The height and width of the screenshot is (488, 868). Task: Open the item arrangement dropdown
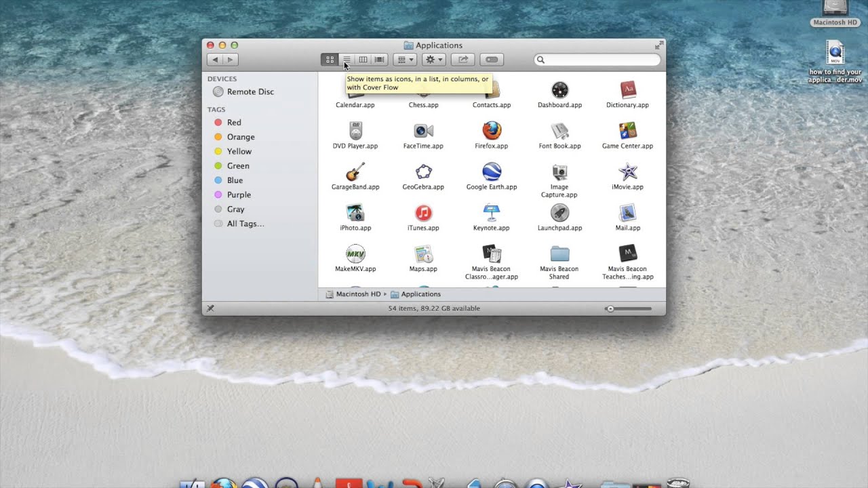405,60
